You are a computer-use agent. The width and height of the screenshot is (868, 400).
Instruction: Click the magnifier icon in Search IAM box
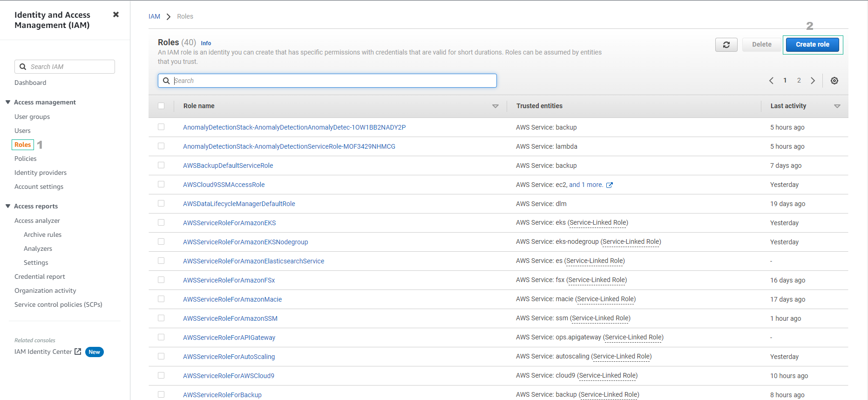23,67
